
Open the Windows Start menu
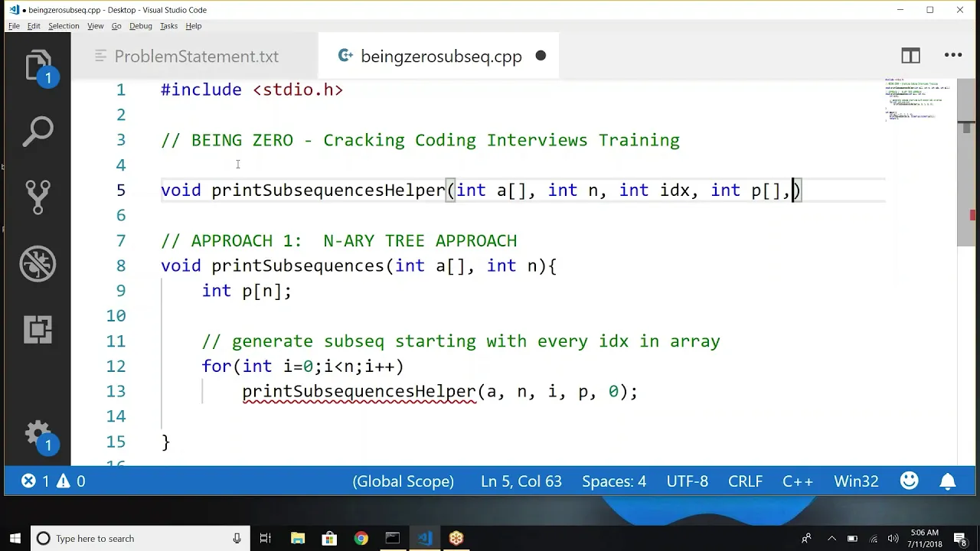pyautogui.click(x=15, y=539)
